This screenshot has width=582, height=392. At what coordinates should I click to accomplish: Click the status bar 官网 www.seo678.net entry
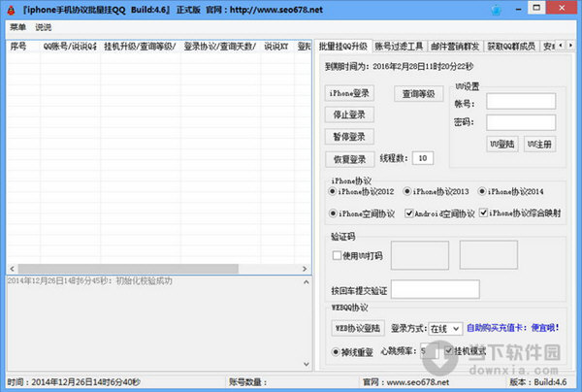click(x=406, y=382)
